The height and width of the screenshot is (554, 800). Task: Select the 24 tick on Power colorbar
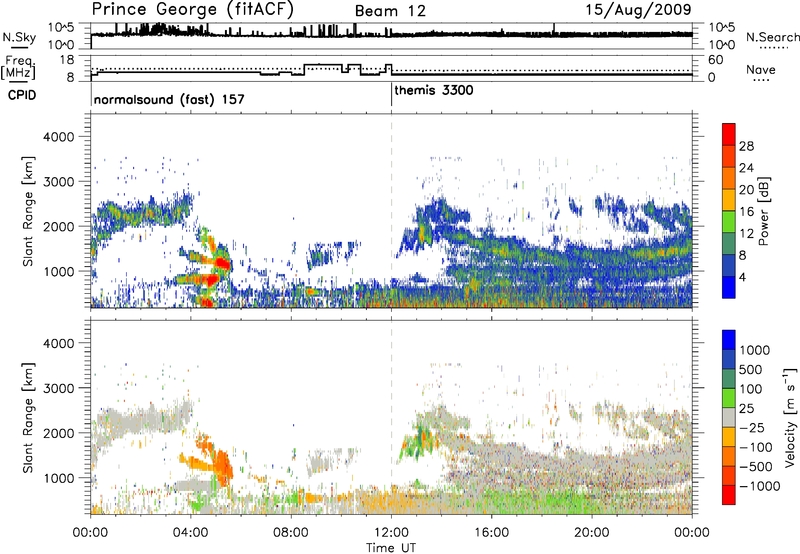[746, 168]
